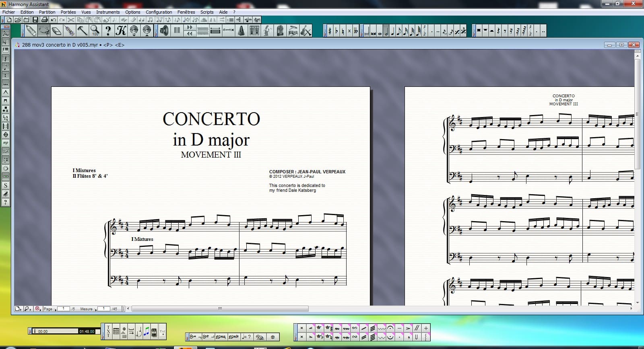Viewport: 644px width, 349px height.
Task: Select the flat accidental
Action: (336, 31)
